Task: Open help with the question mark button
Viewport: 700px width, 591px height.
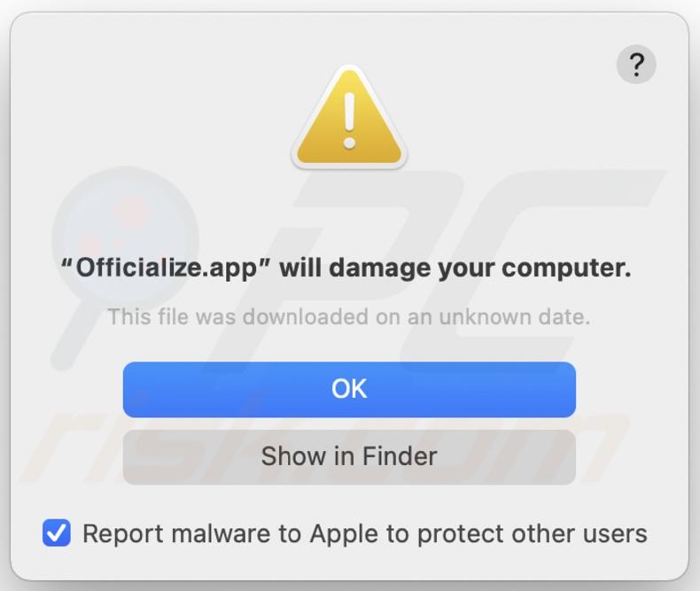Action: [635, 65]
